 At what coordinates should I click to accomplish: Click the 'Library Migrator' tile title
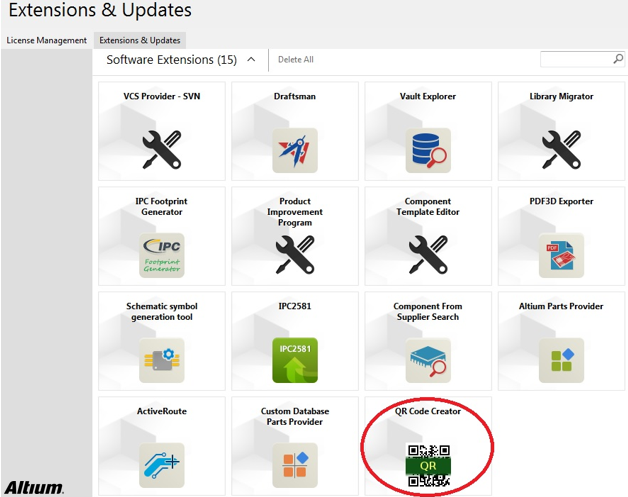click(562, 97)
